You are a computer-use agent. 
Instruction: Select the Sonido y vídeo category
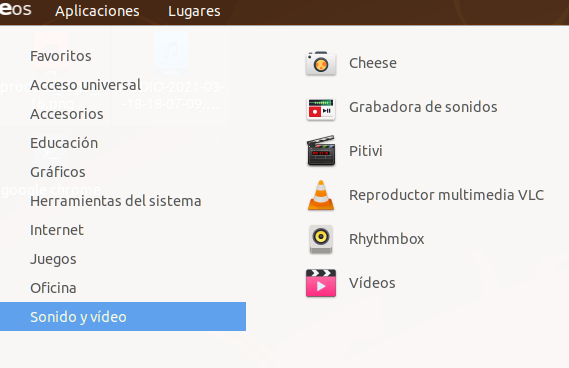[x=123, y=316]
